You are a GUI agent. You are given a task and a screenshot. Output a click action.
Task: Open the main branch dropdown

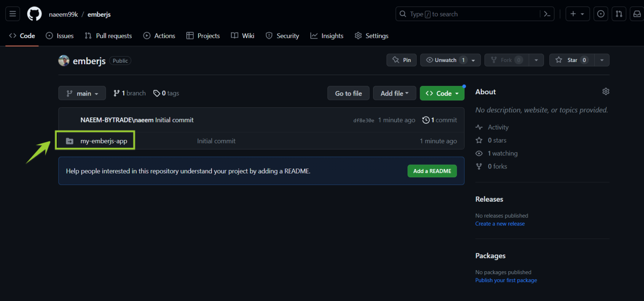pos(82,93)
